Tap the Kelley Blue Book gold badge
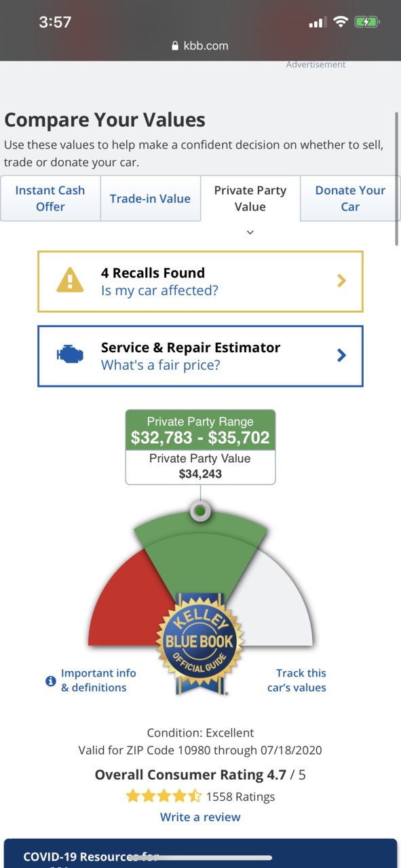 [x=200, y=641]
